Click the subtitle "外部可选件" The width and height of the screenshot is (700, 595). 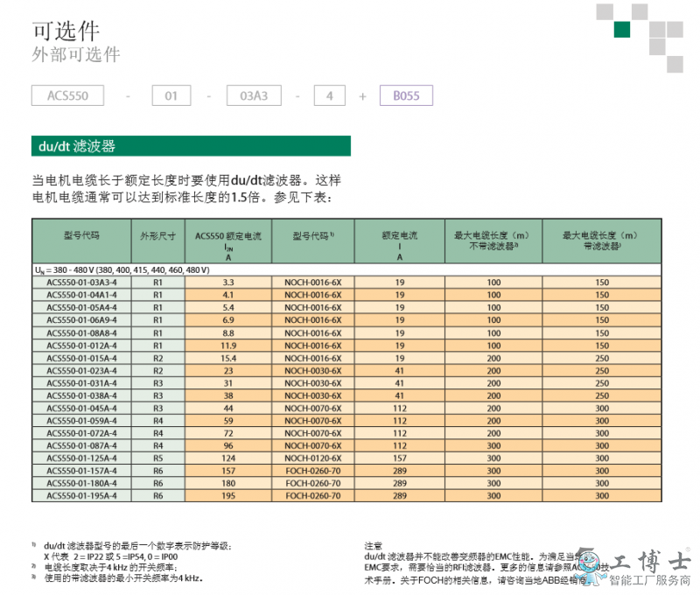[x=76, y=55]
